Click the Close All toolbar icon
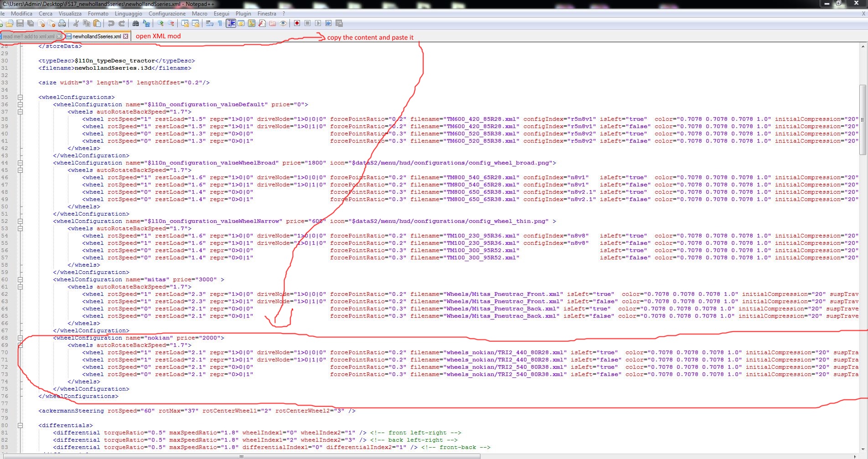Image resolution: width=868 pixels, height=459 pixels. tap(52, 23)
